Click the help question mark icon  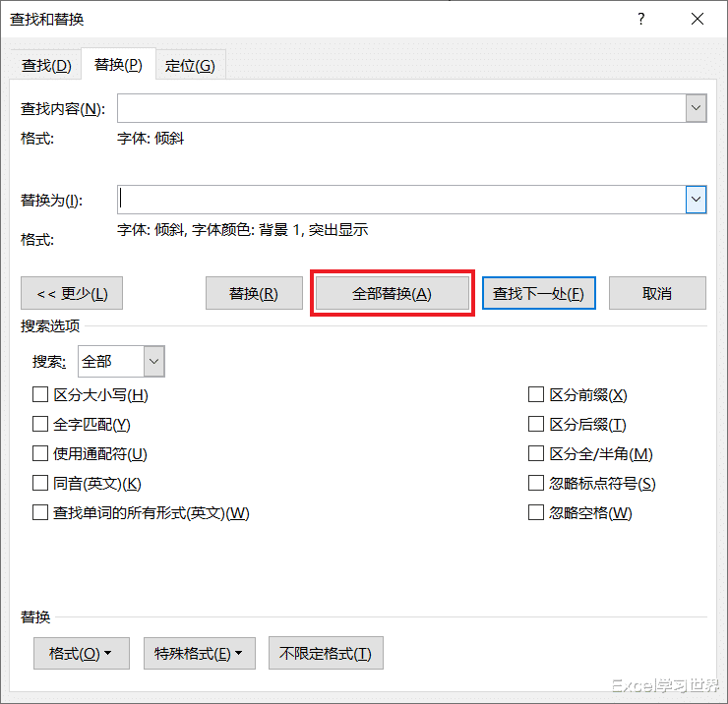click(641, 19)
